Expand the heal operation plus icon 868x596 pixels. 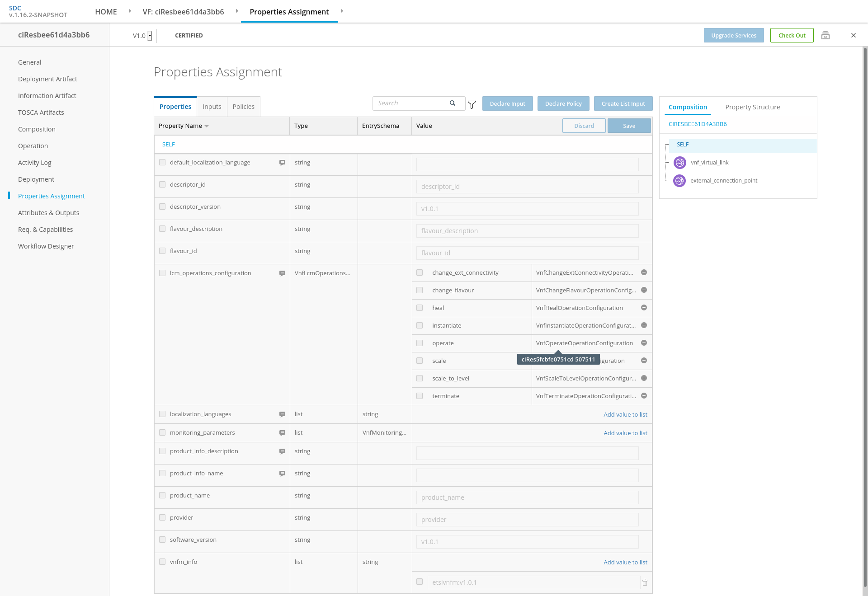coord(644,308)
